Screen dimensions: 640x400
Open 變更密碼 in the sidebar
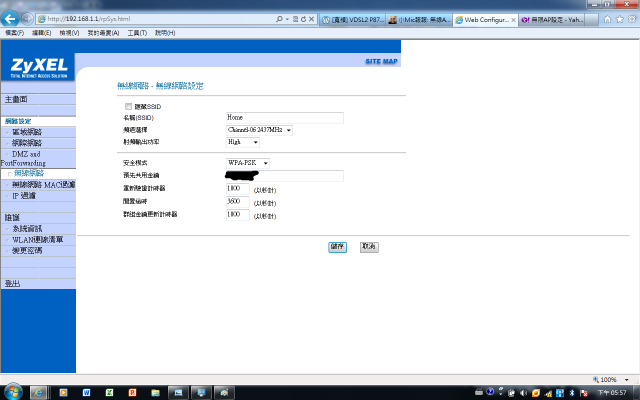tap(27, 251)
